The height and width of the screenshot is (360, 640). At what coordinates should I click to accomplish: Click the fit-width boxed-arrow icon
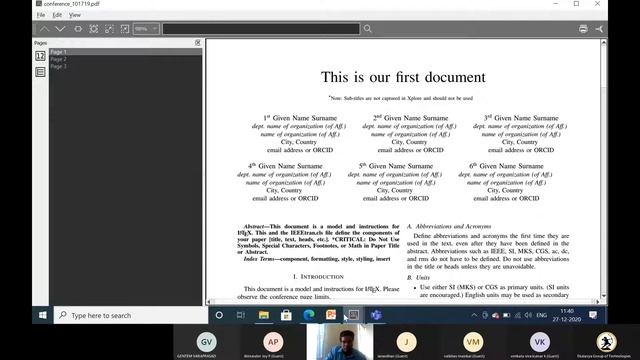pos(124,29)
